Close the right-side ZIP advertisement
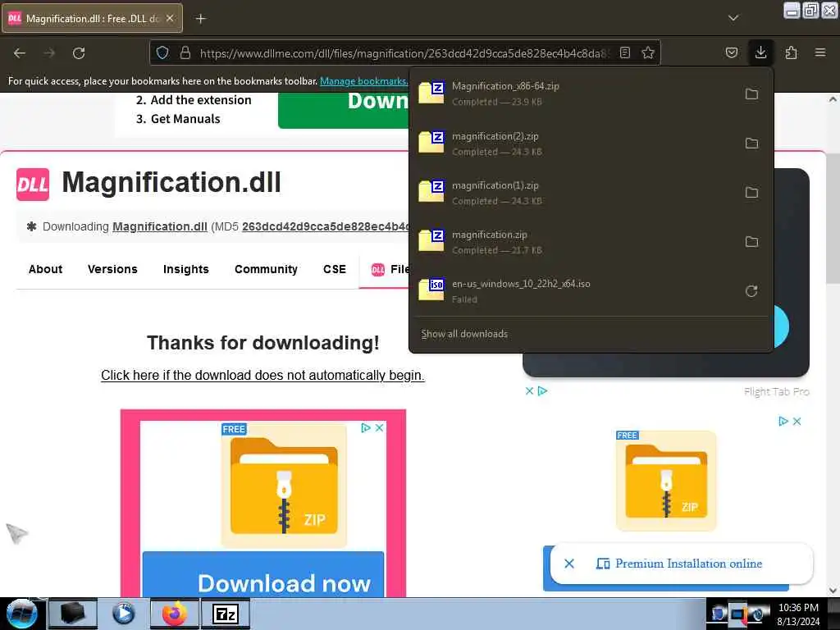 point(797,421)
